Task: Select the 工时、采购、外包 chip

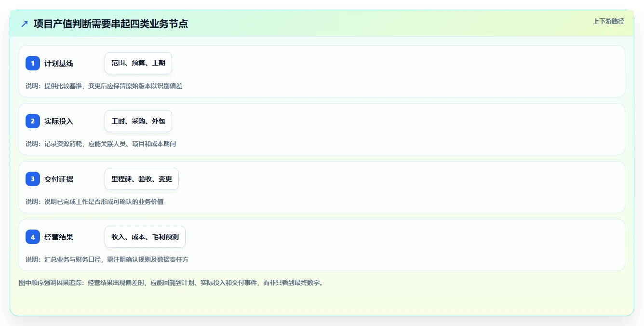Action: 138,121
